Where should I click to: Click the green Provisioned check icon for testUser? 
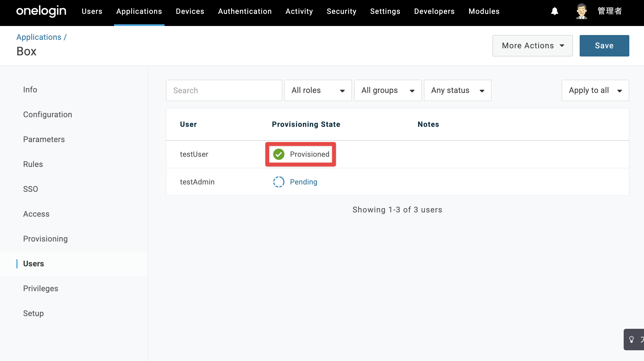point(279,154)
